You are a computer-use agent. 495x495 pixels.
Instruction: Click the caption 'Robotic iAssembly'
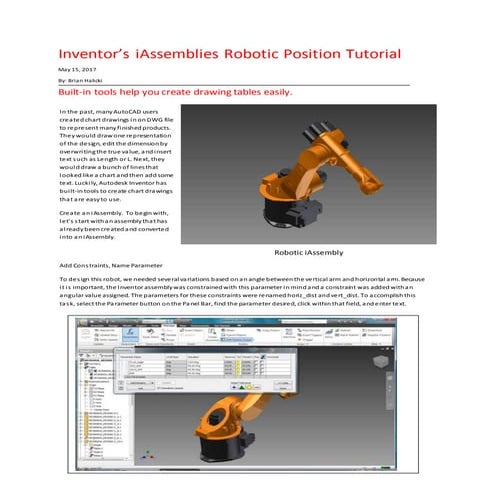(x=309, y=252)
